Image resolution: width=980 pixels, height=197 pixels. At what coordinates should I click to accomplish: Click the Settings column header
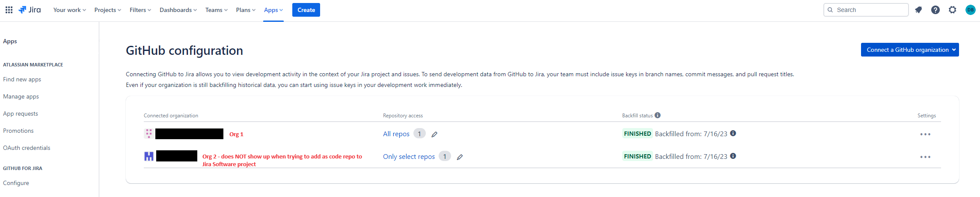point(927,116)
